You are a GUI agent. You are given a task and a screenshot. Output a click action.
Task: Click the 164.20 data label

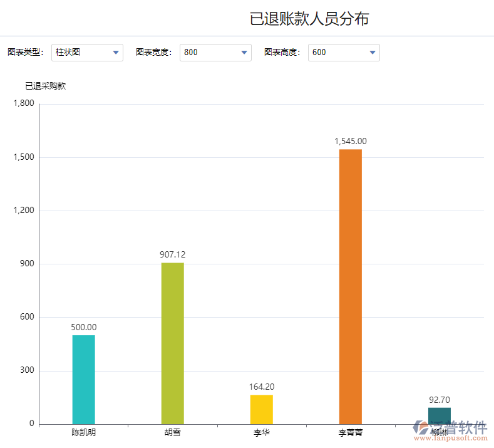[261, 387]
